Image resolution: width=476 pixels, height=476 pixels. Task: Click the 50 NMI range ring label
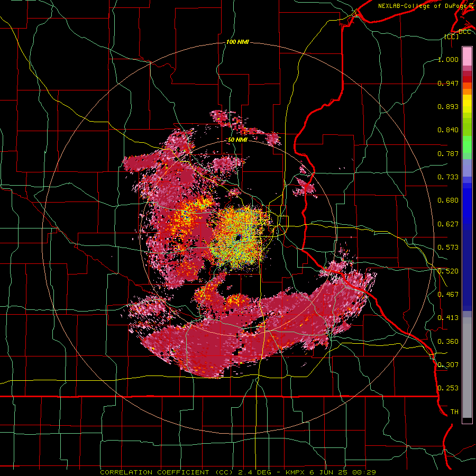click(237, 140)
